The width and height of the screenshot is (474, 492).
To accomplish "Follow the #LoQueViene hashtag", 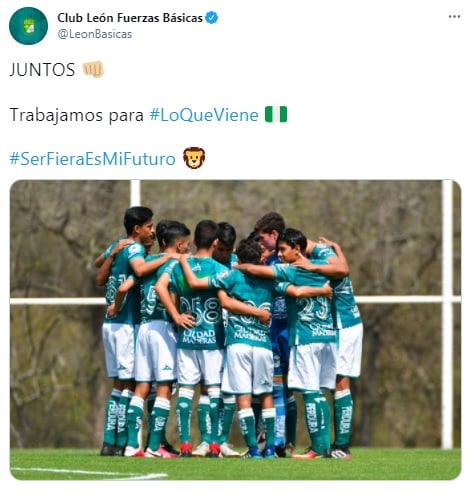I will coord(204,115).
